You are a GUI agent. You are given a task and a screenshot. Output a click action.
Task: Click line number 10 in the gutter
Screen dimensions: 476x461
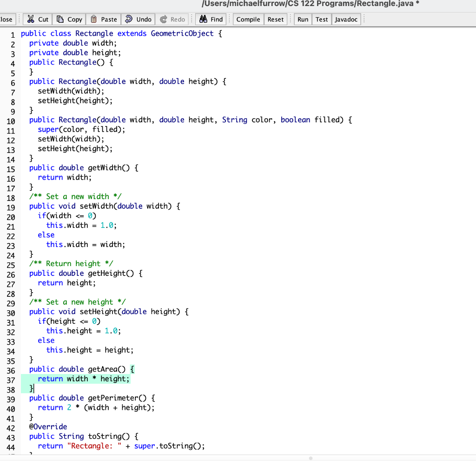pos(11,121)
